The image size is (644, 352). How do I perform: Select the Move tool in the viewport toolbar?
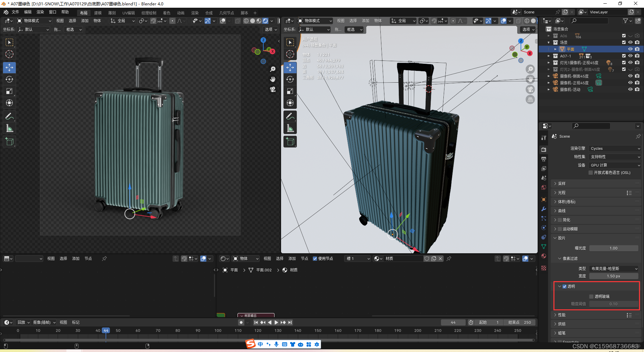coord(9,68)
